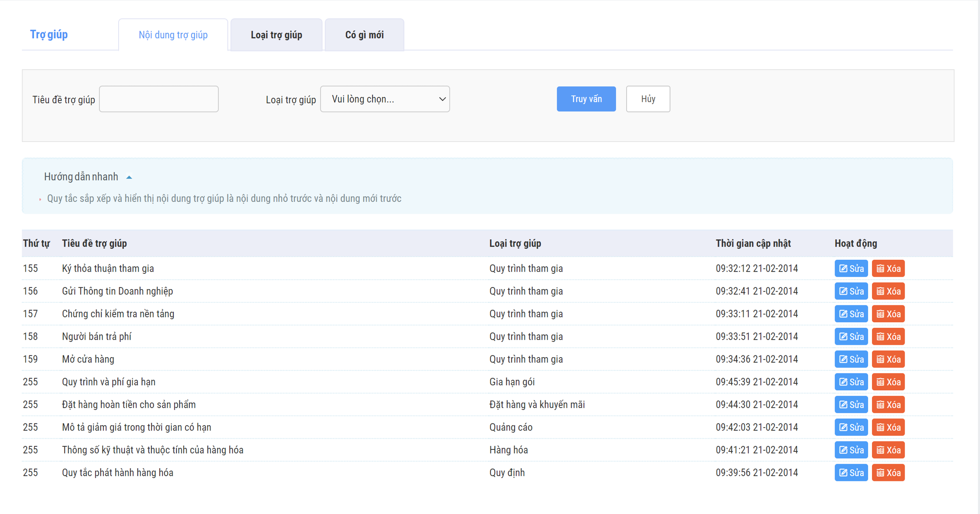Delete the Người bán trả phí entry
The width and height of the screenshot is (980, 514).
pos(888,337)
